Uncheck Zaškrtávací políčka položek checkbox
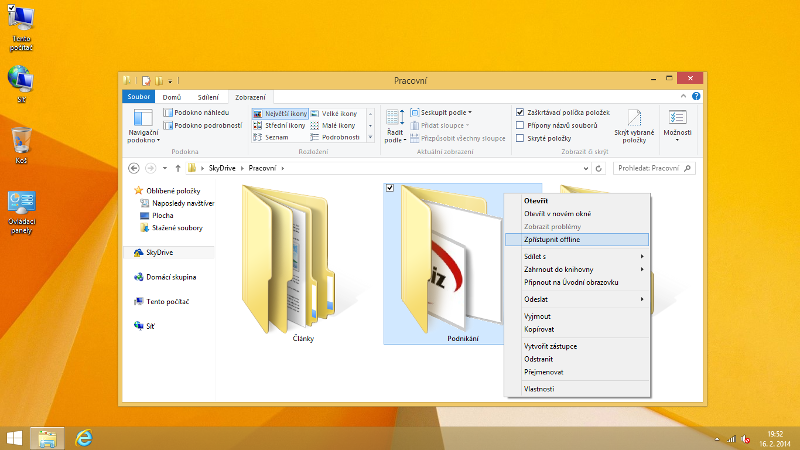This screenshot has height=450, width=800. pos(520,113)
